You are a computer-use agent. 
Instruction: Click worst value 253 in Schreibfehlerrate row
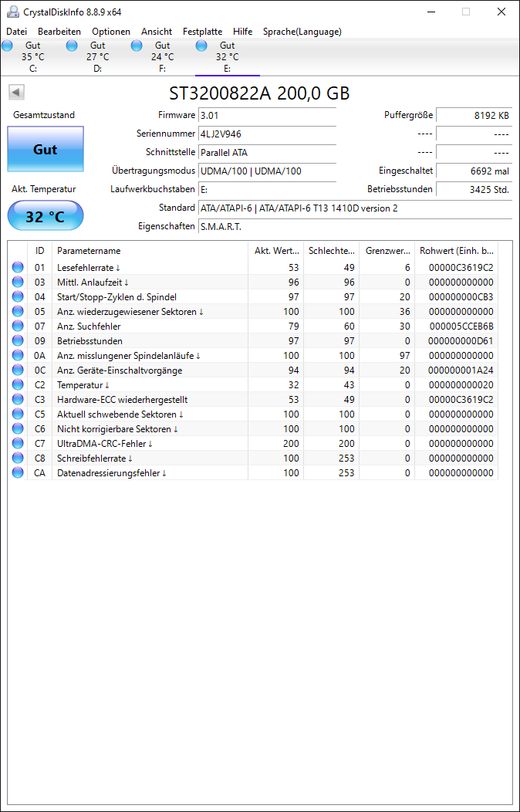346,458
